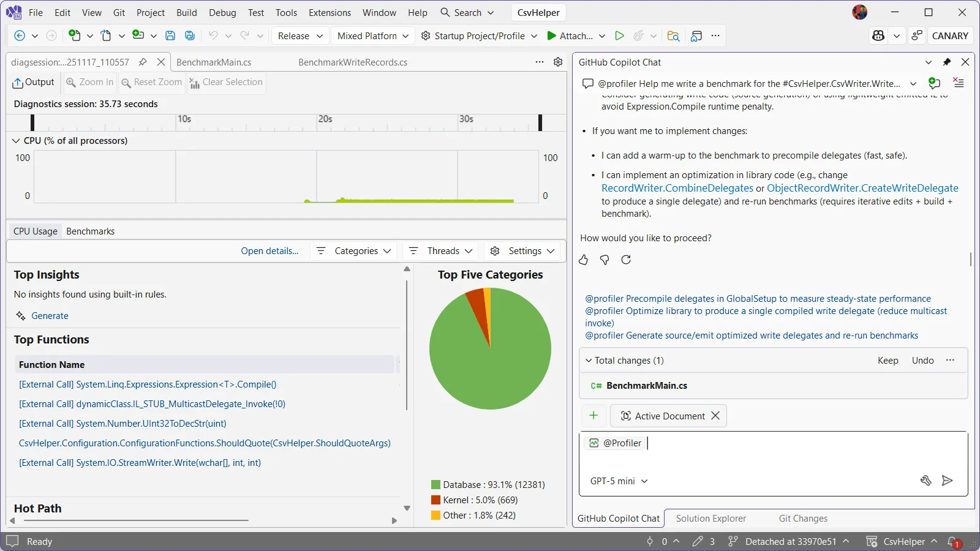Click the thumbs up feedback icon
Image resolution: width=980 pixels, height=551 pixels.
(583, 260)
